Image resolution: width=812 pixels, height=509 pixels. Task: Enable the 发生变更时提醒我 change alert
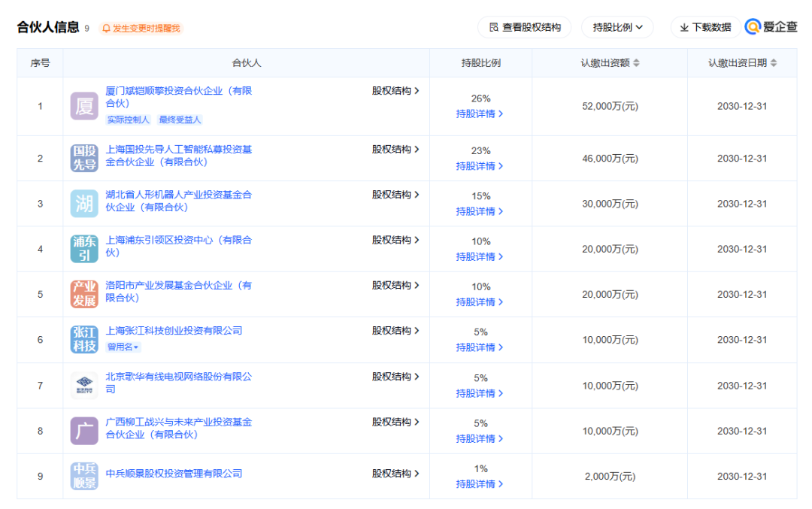click(141, 29)
